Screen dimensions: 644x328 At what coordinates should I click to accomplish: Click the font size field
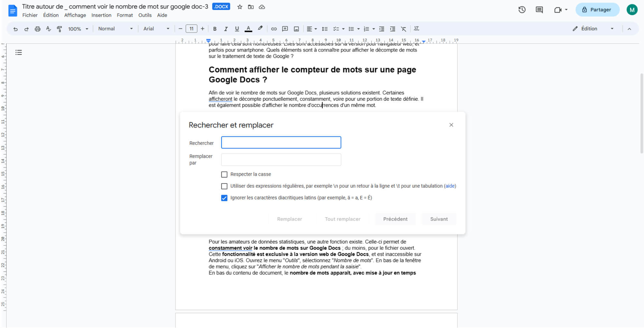(191, 29)
